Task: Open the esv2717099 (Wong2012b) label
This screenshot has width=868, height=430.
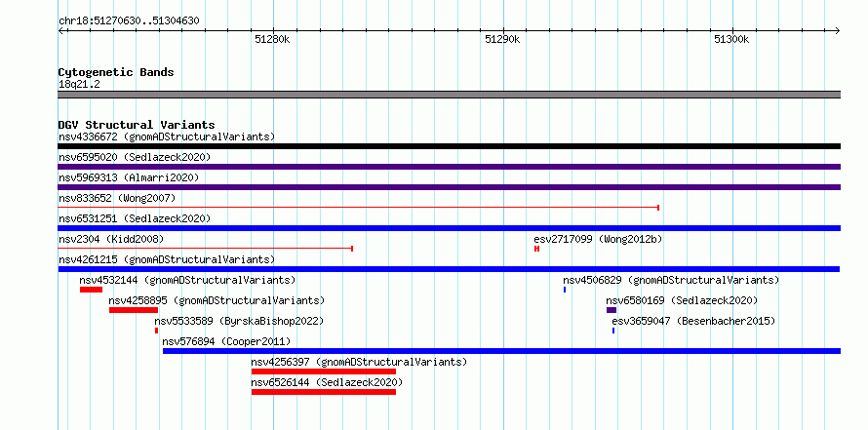Action: (598, 239)
